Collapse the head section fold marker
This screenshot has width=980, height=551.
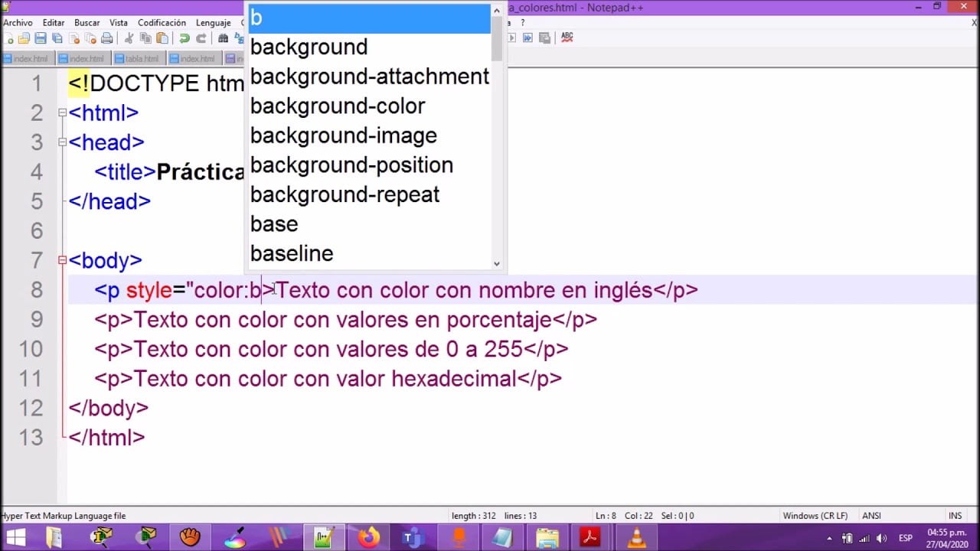[x=62, y=142]
